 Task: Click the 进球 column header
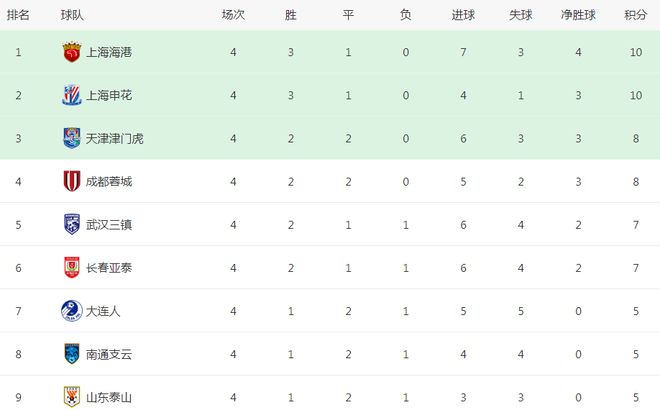tap(463, 15)
